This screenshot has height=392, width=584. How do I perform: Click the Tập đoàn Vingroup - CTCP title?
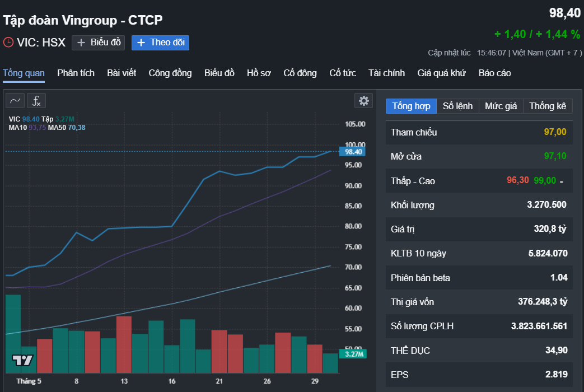[83, 20]
